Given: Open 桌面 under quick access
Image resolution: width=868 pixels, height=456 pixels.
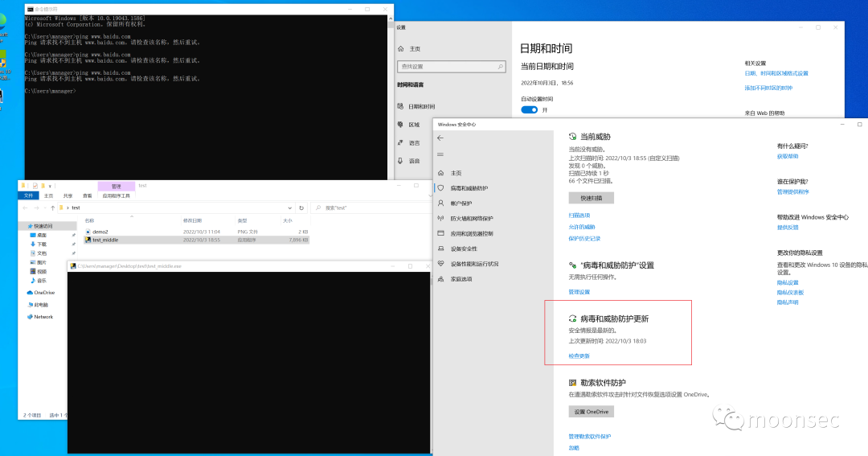Looking at the screenshot, I should (39, 235).
